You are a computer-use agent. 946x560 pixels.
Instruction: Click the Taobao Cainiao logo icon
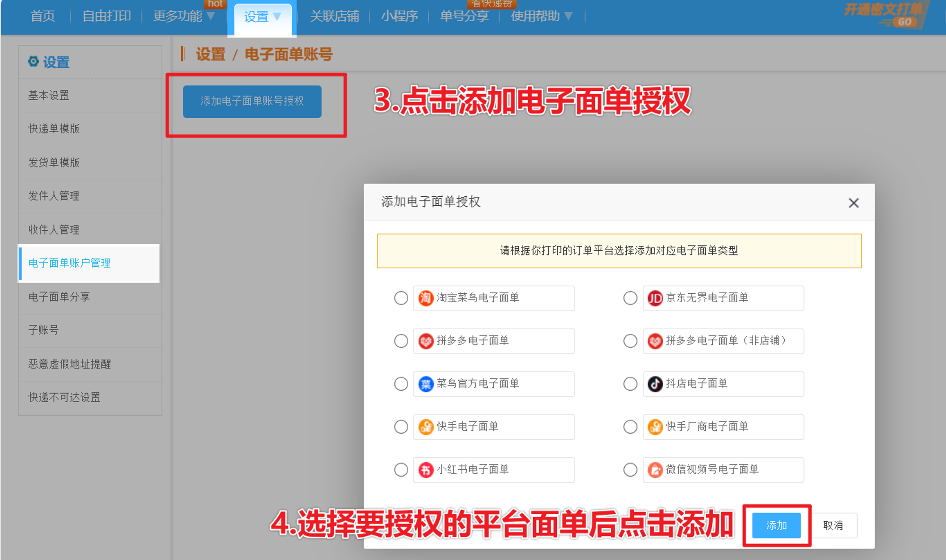426,298
